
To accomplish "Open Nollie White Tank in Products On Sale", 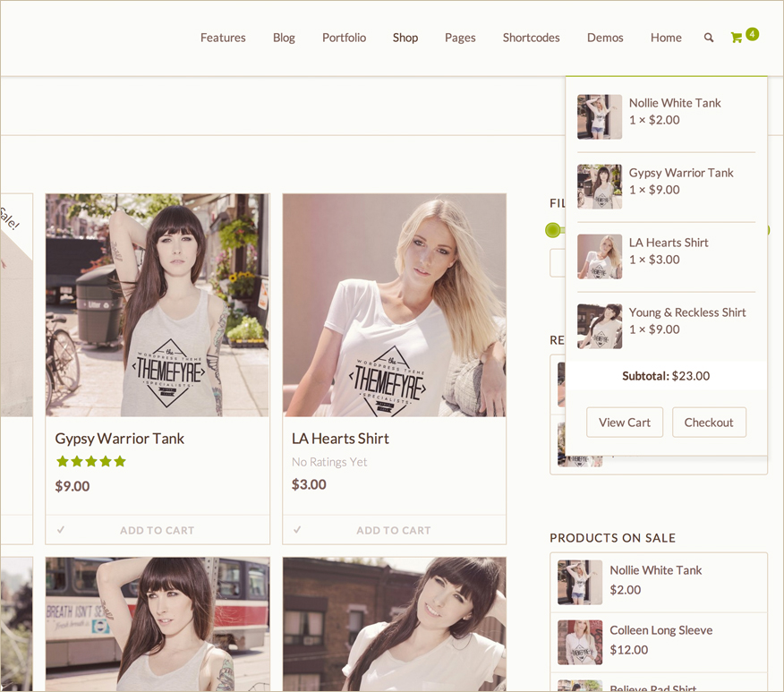I will click(x=655, y=570).
